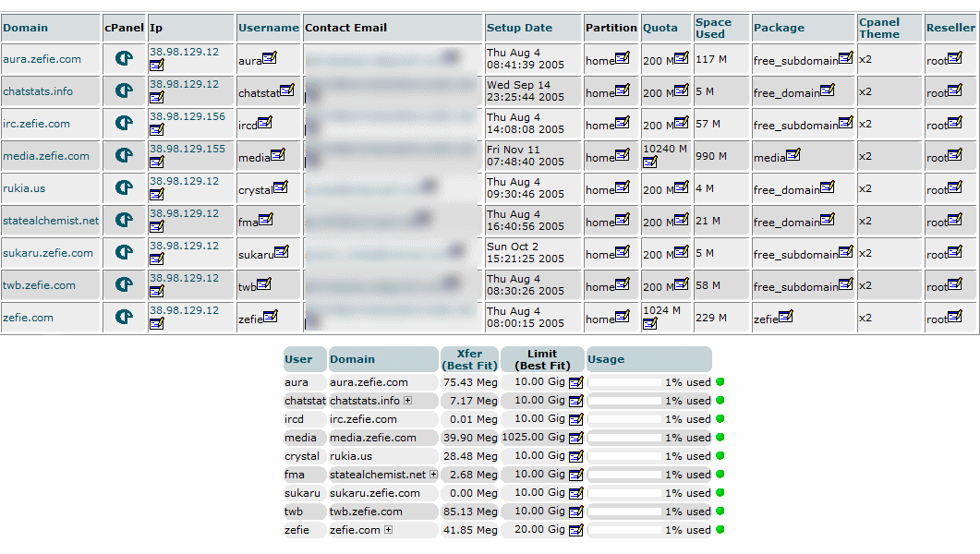Click cPanel icon for zefie.com row
The width and height of the screenshot is (980, 554).
(124, 318)
